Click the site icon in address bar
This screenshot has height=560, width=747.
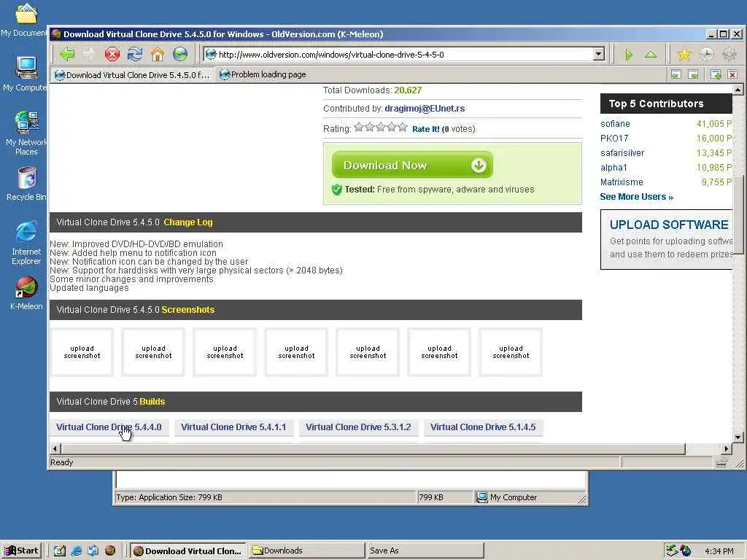coord(211,54)
